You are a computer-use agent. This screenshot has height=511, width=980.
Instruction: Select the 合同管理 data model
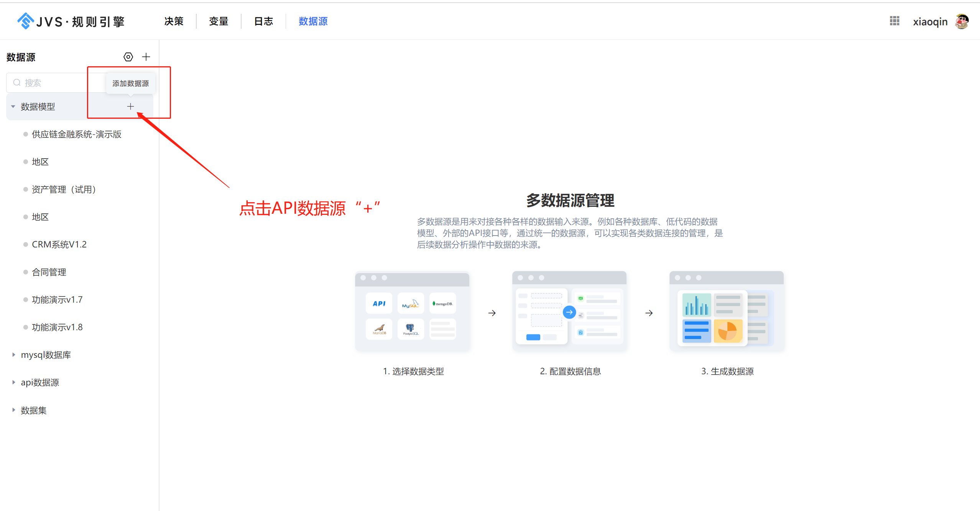click(49, 272)
